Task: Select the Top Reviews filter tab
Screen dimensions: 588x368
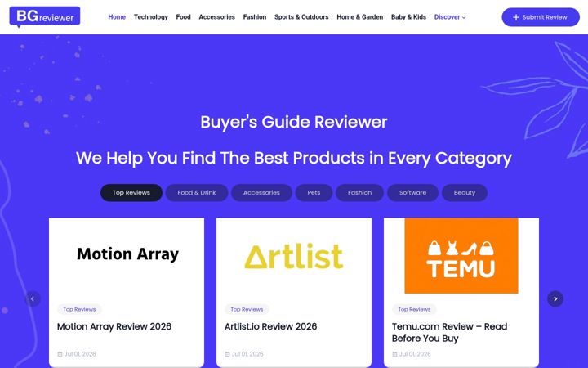Action: pos(131,193)
